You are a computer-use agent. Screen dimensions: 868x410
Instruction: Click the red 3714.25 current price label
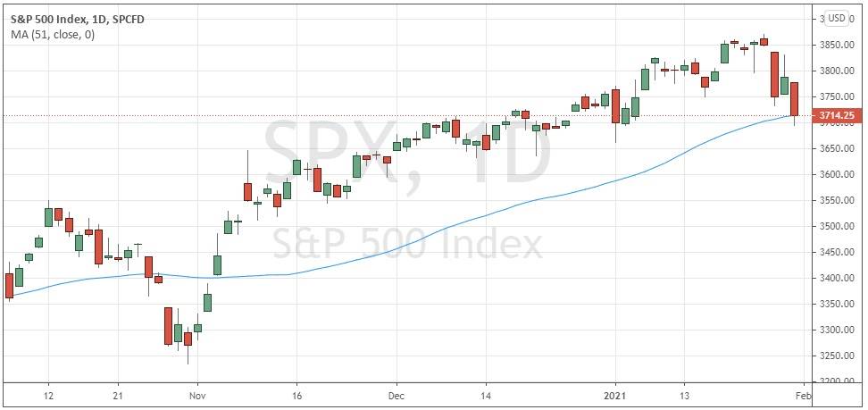click(838, 115)
